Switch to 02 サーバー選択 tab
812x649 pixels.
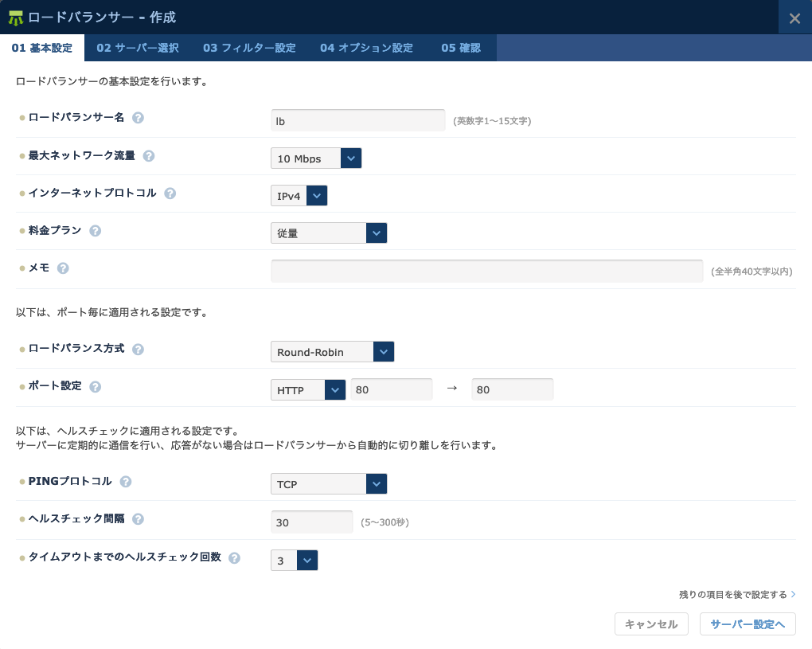(x=137, y=48)
